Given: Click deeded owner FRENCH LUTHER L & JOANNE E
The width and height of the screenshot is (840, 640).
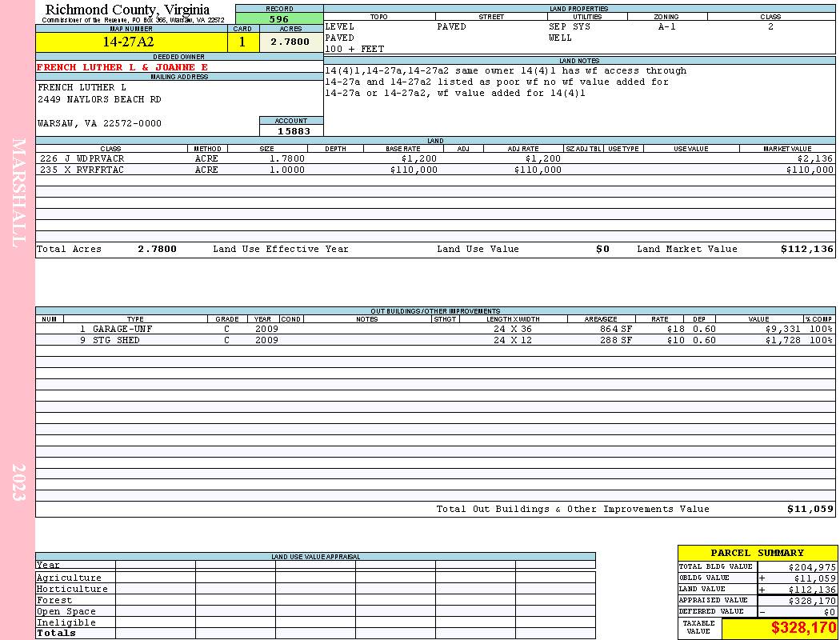Looking at the screenshot, I should click(x=122, y=67).
